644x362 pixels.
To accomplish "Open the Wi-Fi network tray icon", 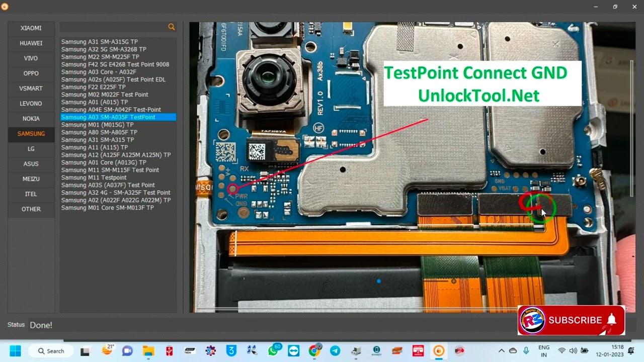I will [x=562, y=351].
